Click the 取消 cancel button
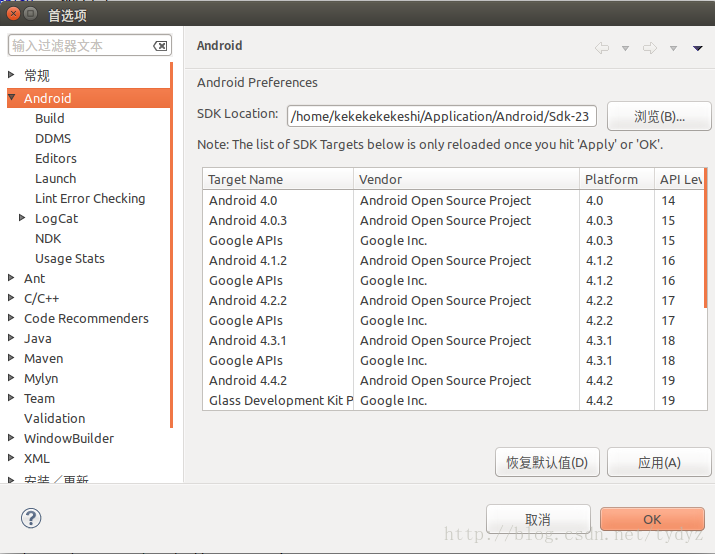 click(538, 519)
